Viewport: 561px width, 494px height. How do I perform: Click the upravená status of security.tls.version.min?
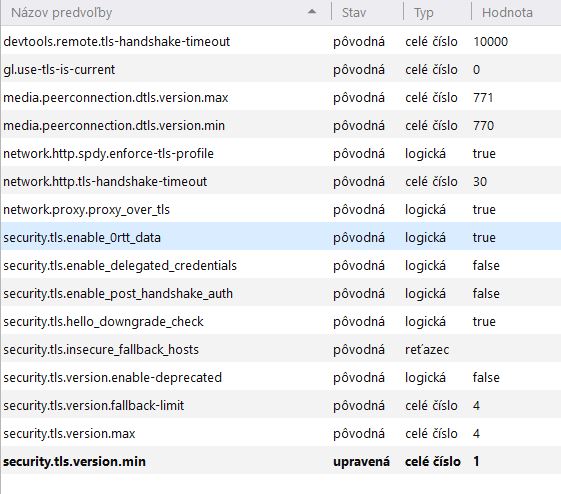(361, 461)
